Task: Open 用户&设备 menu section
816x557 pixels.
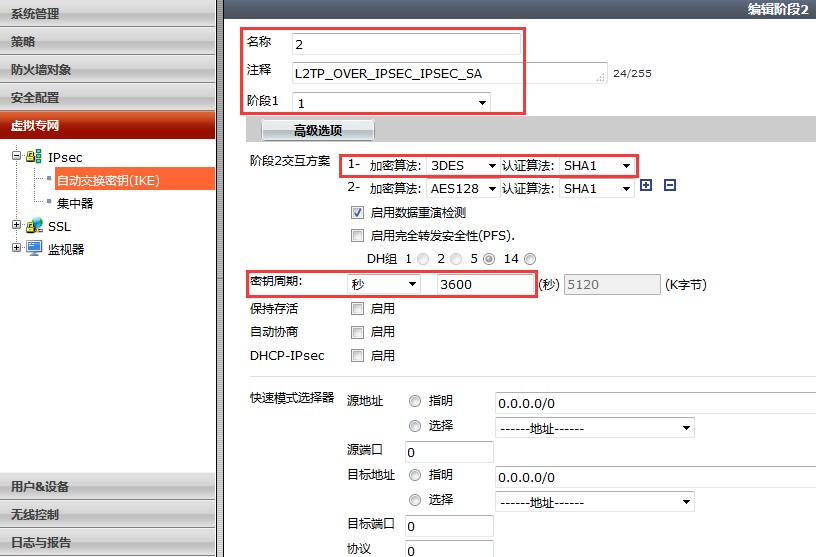Action: point(107,486)
